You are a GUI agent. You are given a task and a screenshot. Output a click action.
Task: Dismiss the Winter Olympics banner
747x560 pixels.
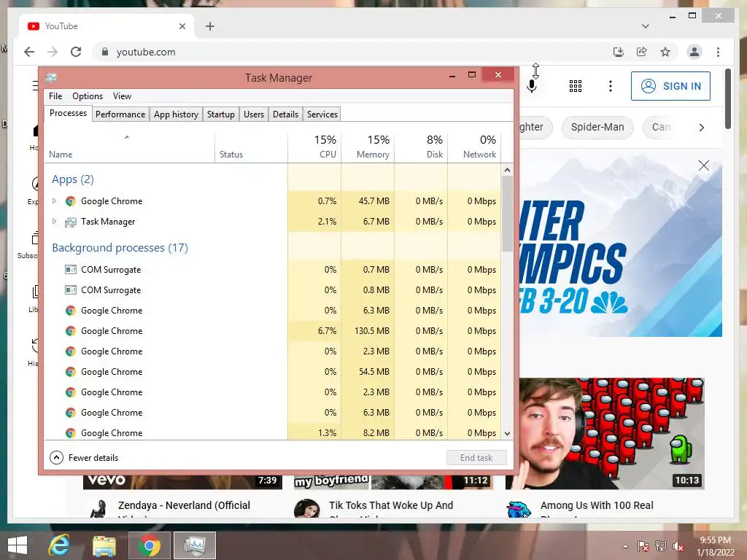tap(704, 166)
